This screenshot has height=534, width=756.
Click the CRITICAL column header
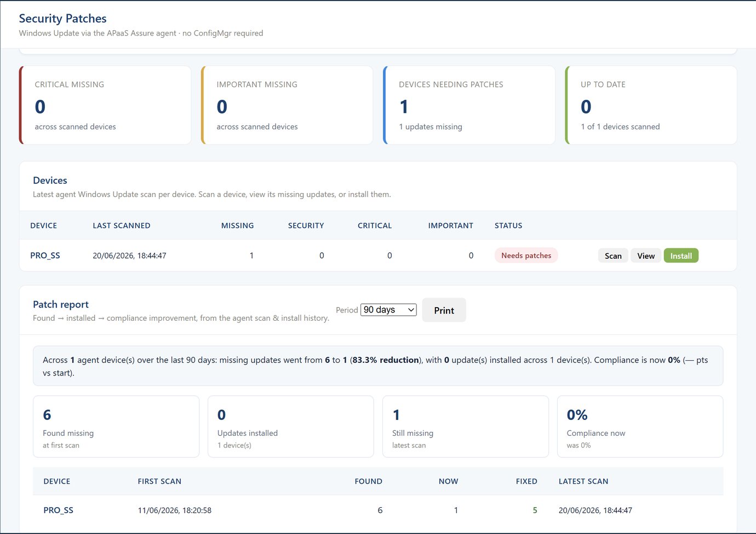[x=375, y=225]
